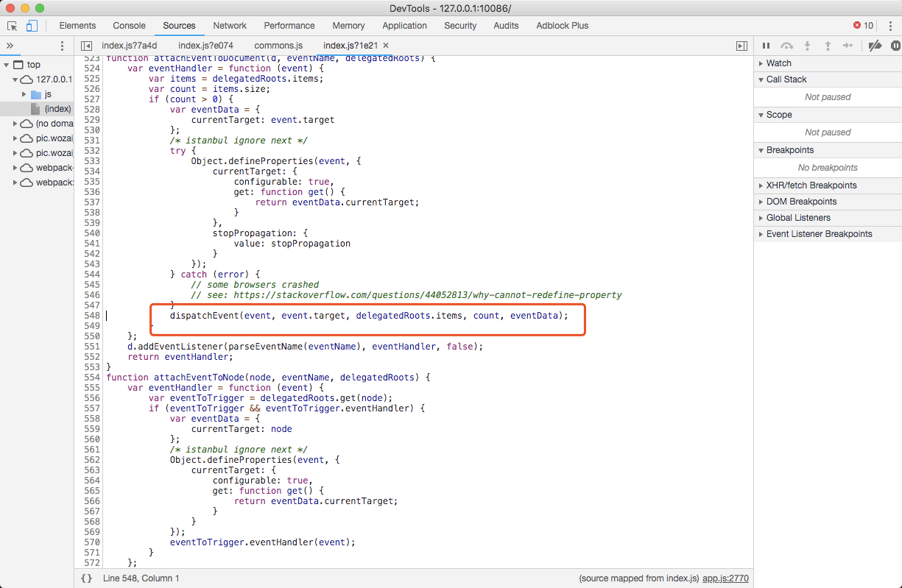This screenshot has height=588, width=902.
Task: Click line number 548 gutter
Action: click(x=91, y=316)
